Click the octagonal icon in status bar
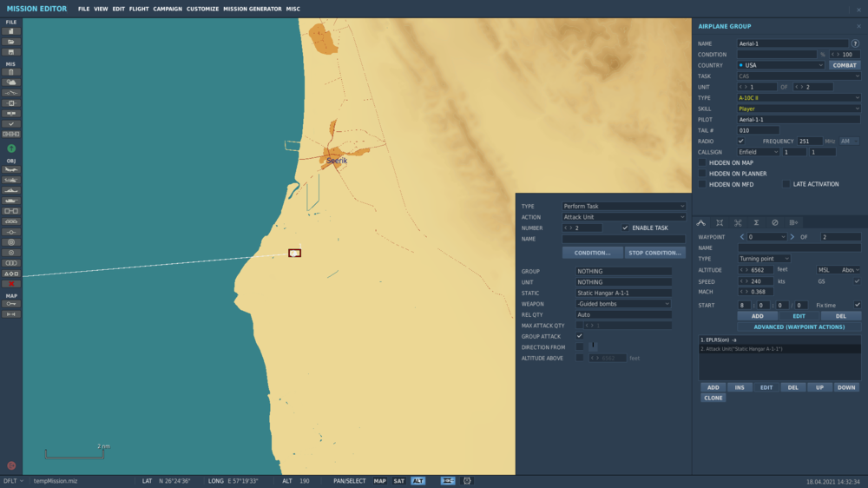The width and height of the screenshot is (868, 488). 467,481
